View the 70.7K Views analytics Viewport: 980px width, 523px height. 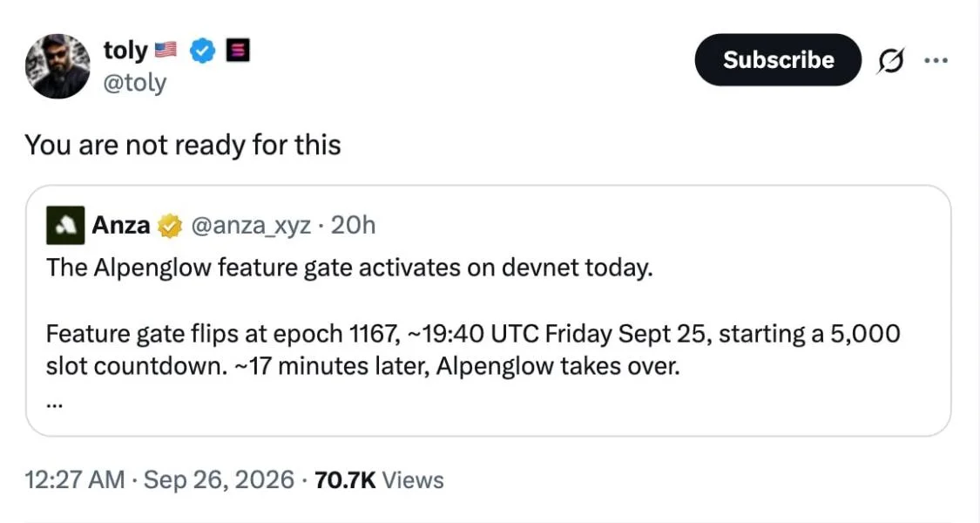[x=380, y=479]
